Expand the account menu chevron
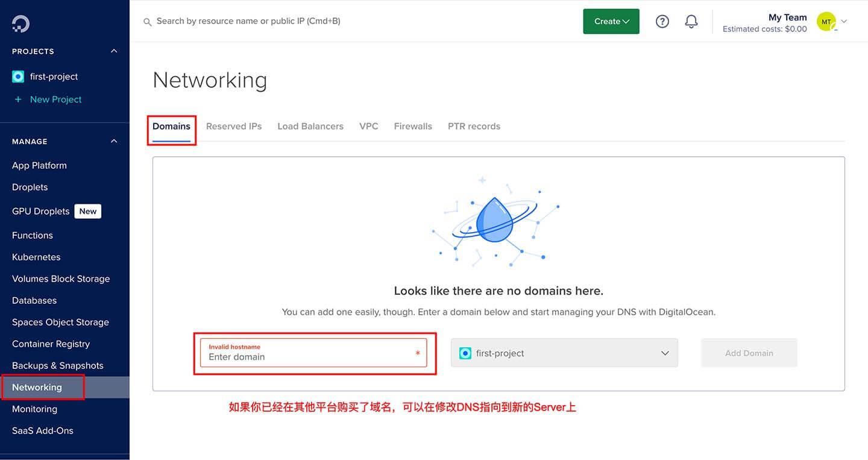 844,21
